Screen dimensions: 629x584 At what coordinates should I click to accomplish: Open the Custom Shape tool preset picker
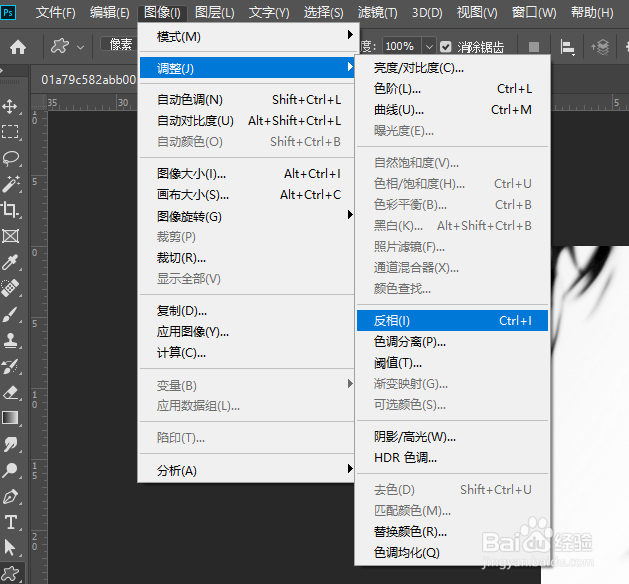pyautogui.click(x=67, y=46)
